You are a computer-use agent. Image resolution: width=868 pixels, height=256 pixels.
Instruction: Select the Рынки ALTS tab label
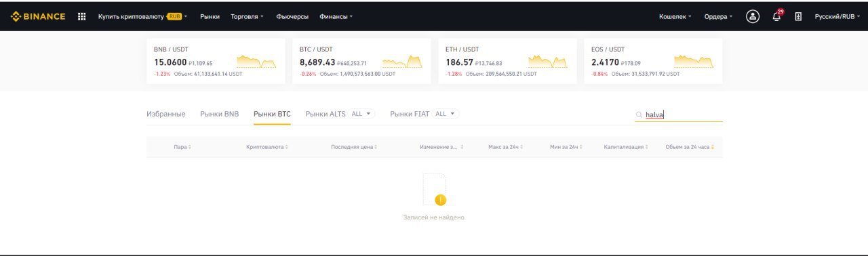coord(325,114)
